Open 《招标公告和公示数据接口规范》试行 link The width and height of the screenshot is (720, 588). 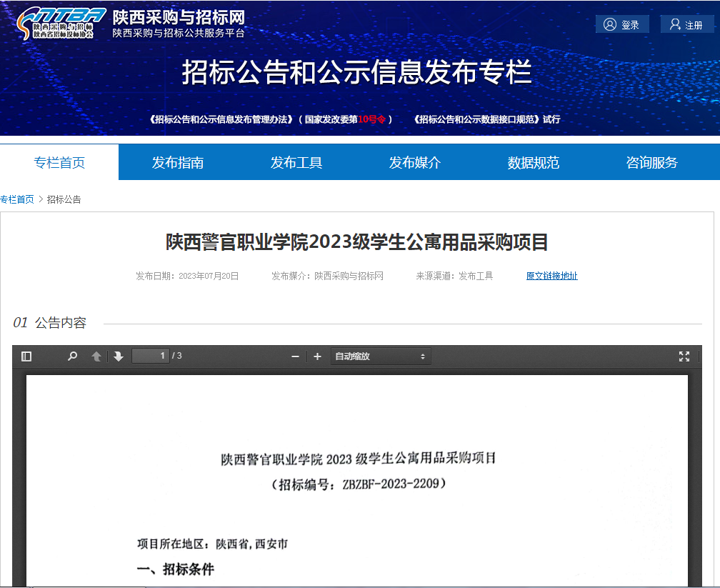pos(486,119)
